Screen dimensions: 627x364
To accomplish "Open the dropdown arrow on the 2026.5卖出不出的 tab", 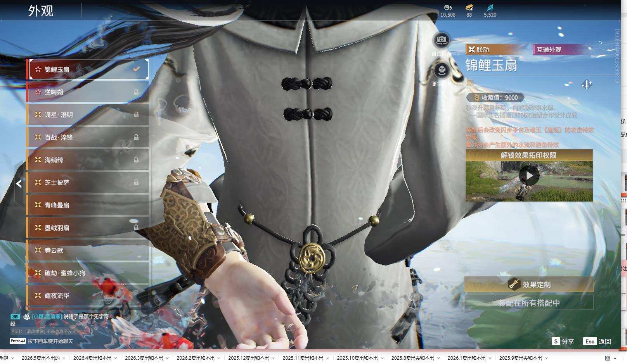I will [x=64, y=358].
